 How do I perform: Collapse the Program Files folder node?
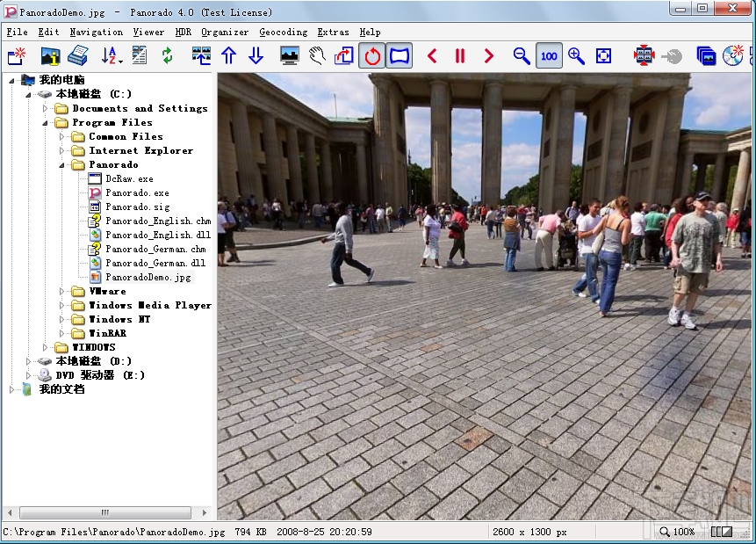point(45,123)
